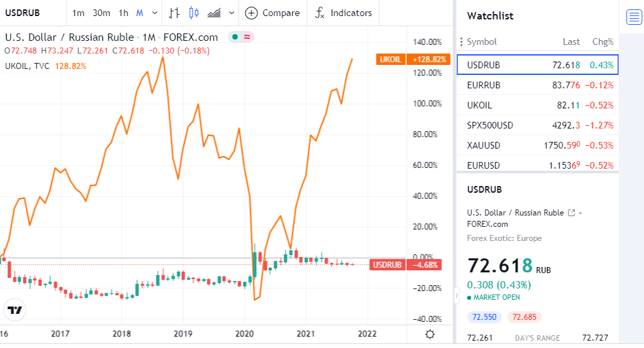Open the Indicators menu
The height and width of the screenshot is (348, 644).
coord(343,13)
